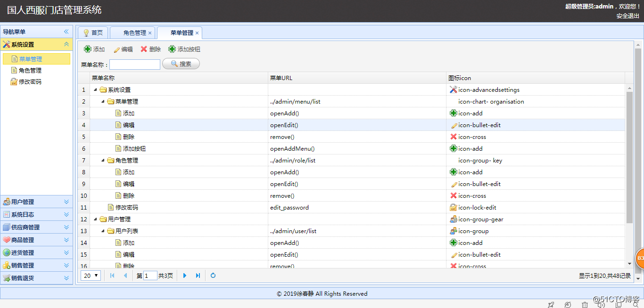Collapse the 角色管理 tree node in row 7
The width and height of the screenshot is (644, 308).
[x=103, y=160]
